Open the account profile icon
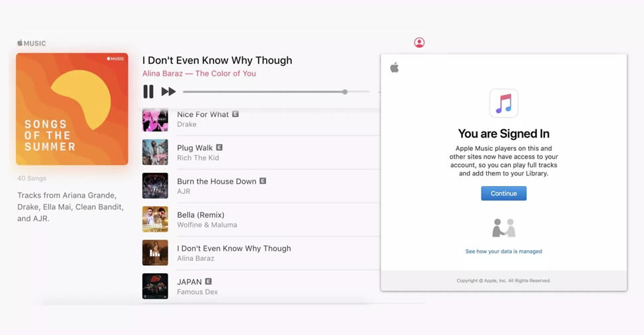 (419, 43)
